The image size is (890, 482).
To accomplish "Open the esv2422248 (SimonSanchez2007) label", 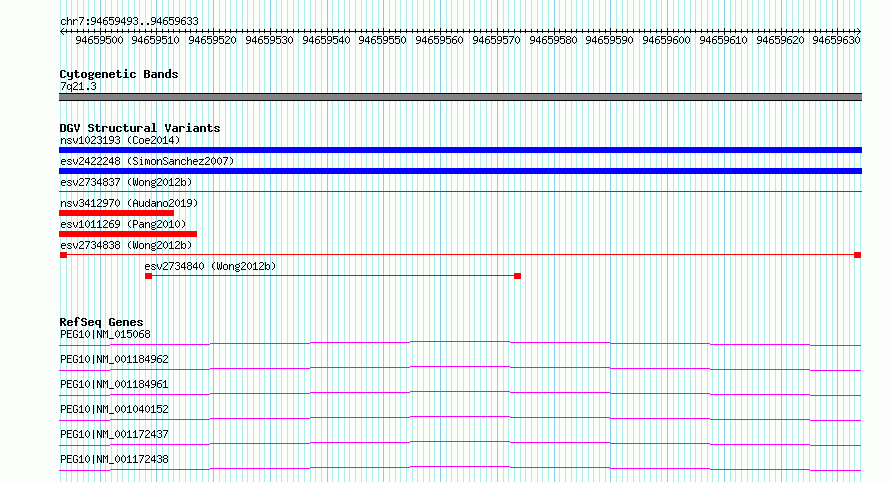I will [x=147, y=161].
